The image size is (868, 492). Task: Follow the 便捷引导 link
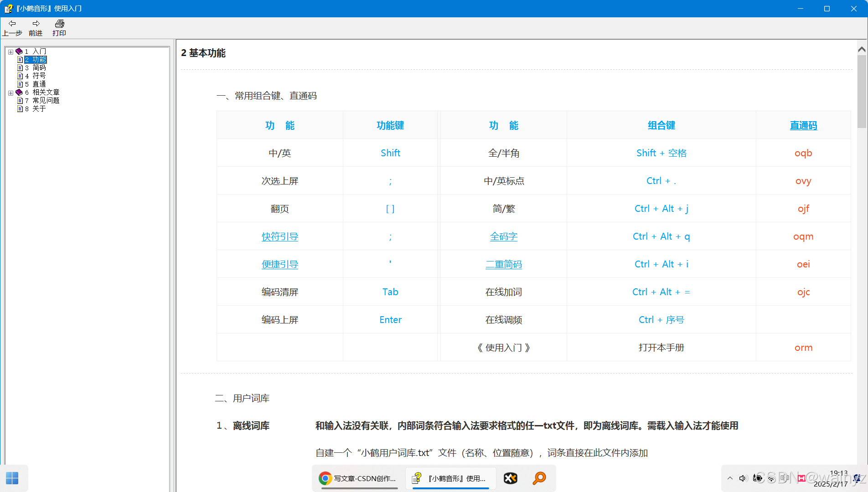[x=280, y=264]
